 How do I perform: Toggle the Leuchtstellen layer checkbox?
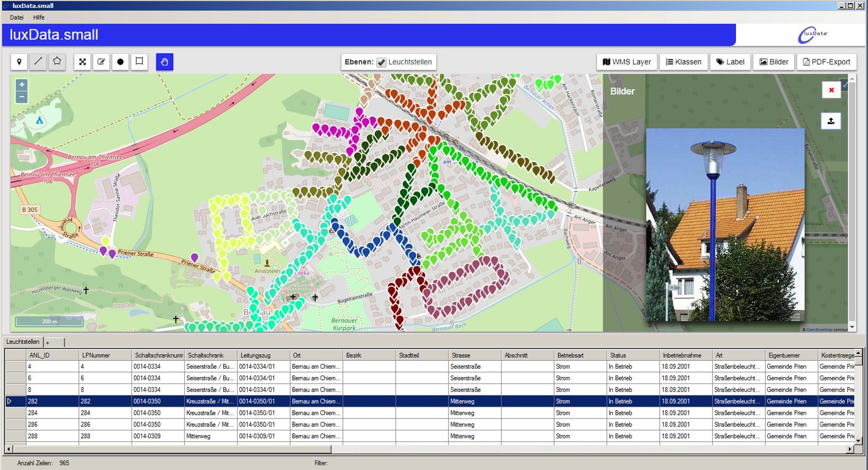coord(381,63)
